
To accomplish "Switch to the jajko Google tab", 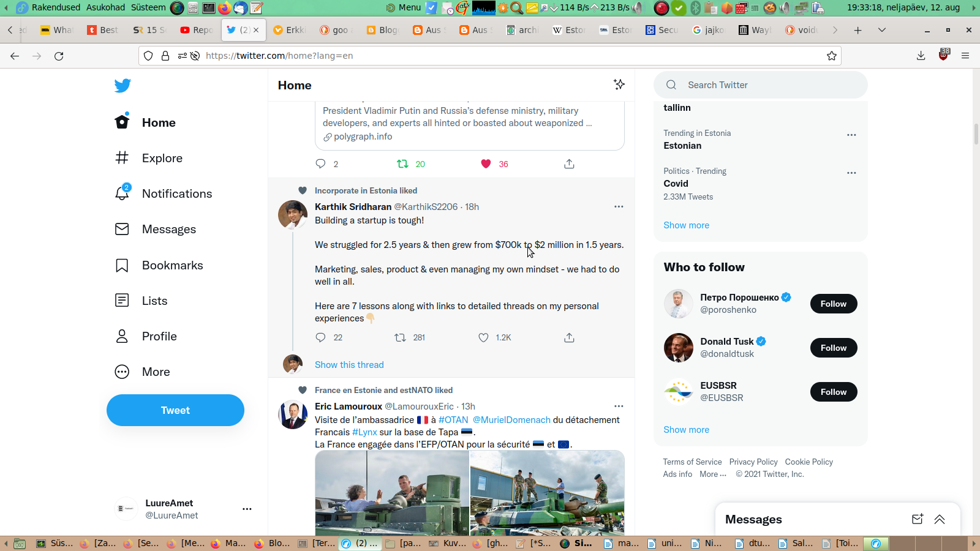I will 709,30.
